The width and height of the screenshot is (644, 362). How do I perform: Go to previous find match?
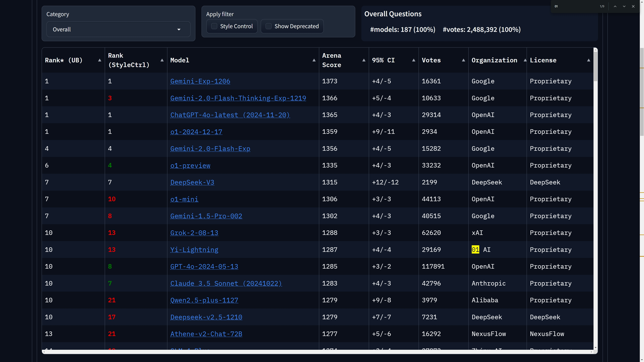pyautogui.click(x=615, y=7)
